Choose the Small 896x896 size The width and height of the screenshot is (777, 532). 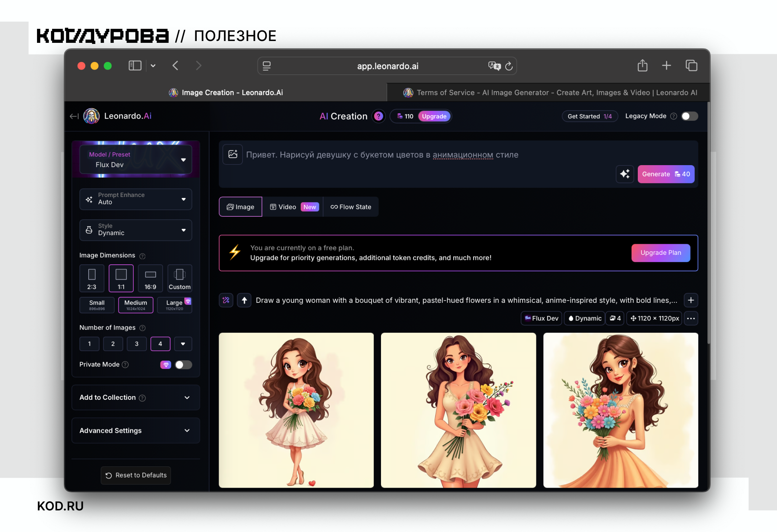[97, 305]
